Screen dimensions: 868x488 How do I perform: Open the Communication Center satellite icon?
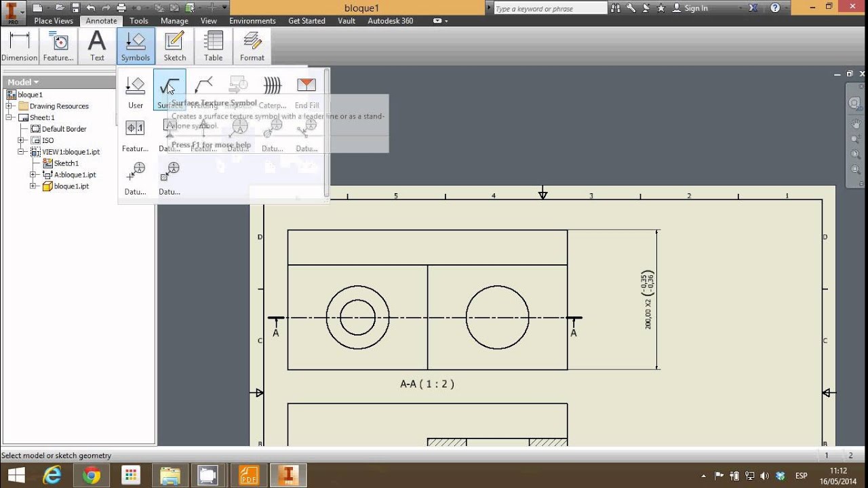pos(645,8)
